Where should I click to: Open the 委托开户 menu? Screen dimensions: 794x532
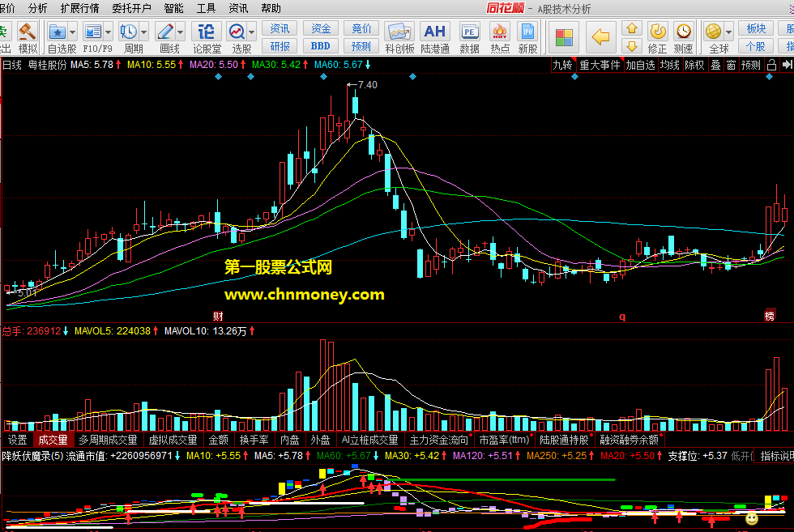(131, 8)
